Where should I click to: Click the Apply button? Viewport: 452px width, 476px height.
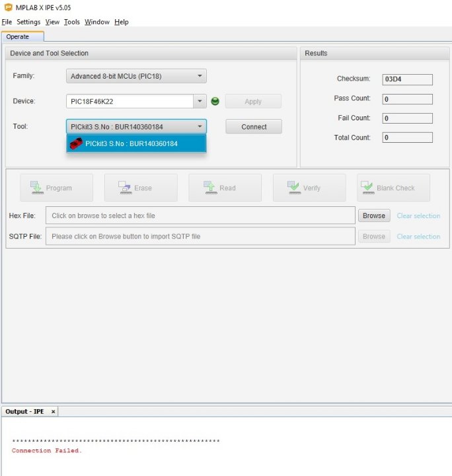[x=253, y=101]
